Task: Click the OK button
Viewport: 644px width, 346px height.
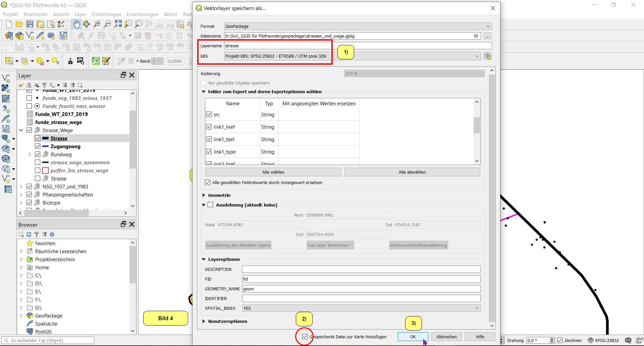Action: (413, 337)
